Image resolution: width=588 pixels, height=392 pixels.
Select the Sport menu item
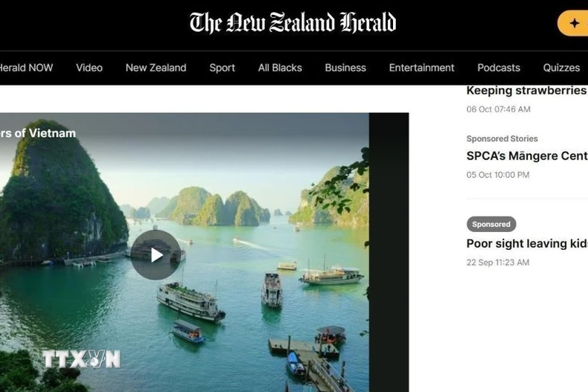click(222, 68)
